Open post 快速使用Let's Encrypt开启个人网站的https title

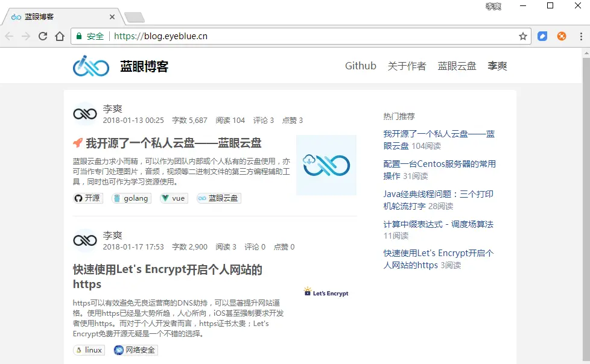(168, 277)
